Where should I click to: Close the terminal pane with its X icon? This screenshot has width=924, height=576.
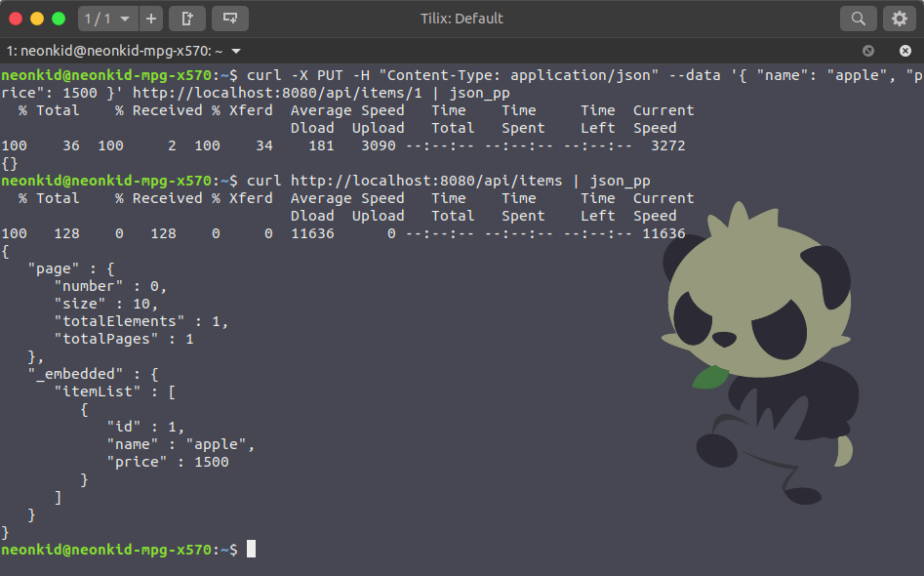(x=905, y=51)
